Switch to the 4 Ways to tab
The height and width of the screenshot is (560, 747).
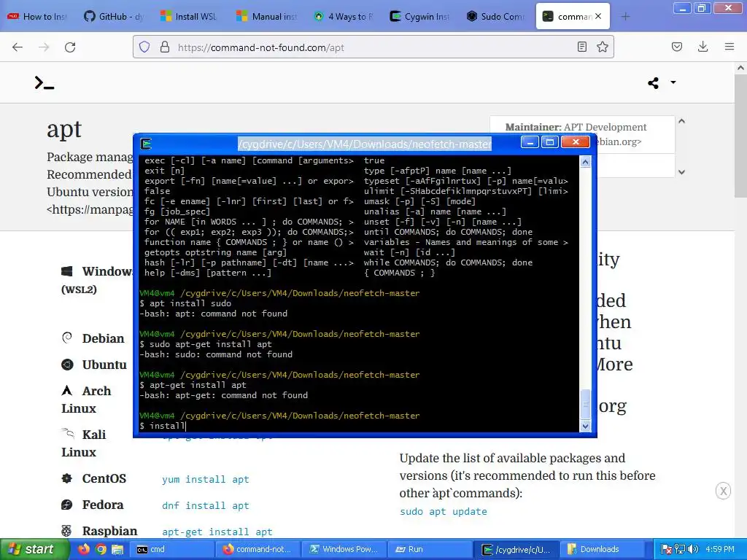click(344, 17)
